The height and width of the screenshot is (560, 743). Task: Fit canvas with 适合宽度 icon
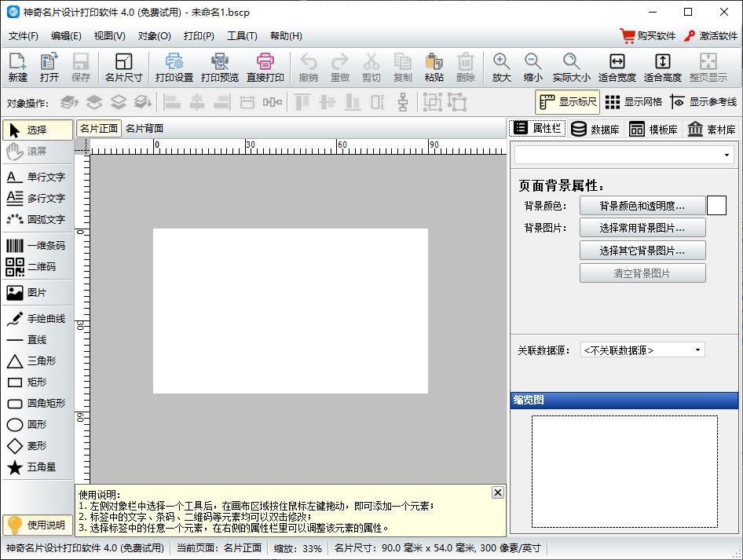pyautogui.click(x=617, y=68)
